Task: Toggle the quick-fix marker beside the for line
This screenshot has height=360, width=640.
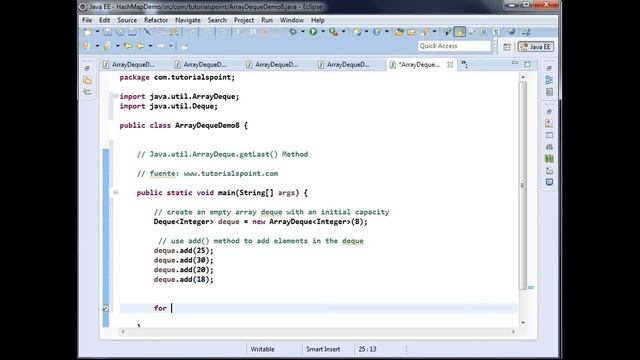Action: pos(105,308)
